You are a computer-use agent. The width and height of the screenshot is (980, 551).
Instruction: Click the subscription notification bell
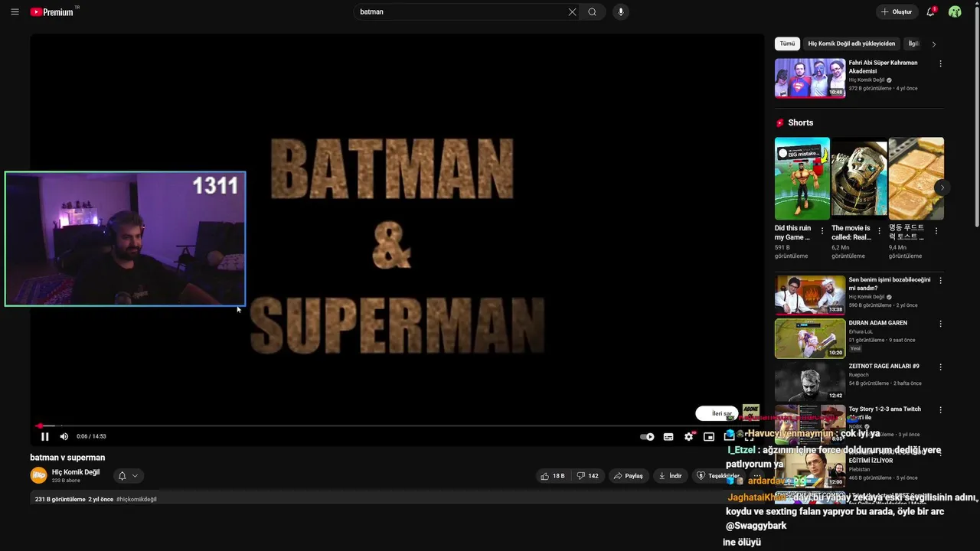(x=122, y=476)
